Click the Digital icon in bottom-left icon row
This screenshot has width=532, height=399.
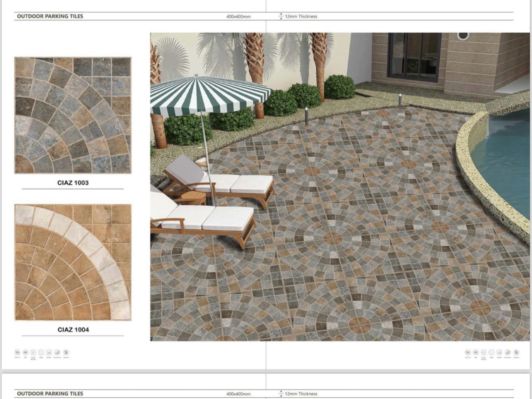(41, 352)
